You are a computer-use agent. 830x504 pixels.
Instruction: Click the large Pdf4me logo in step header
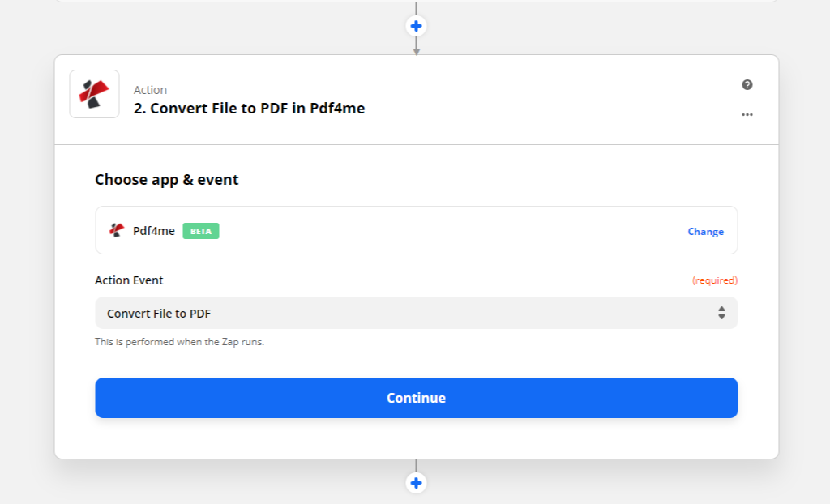94,94
